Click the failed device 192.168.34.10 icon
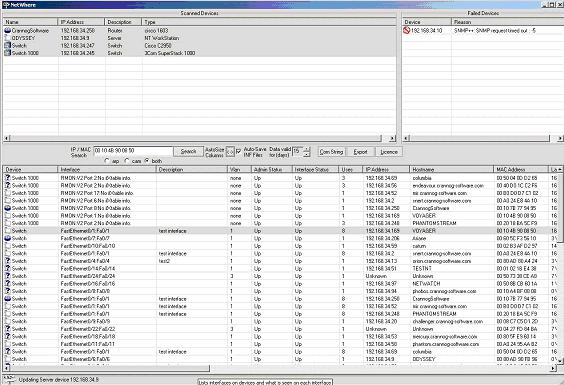The width and height of the screenshot is (564, 385). tap(406, 31)
